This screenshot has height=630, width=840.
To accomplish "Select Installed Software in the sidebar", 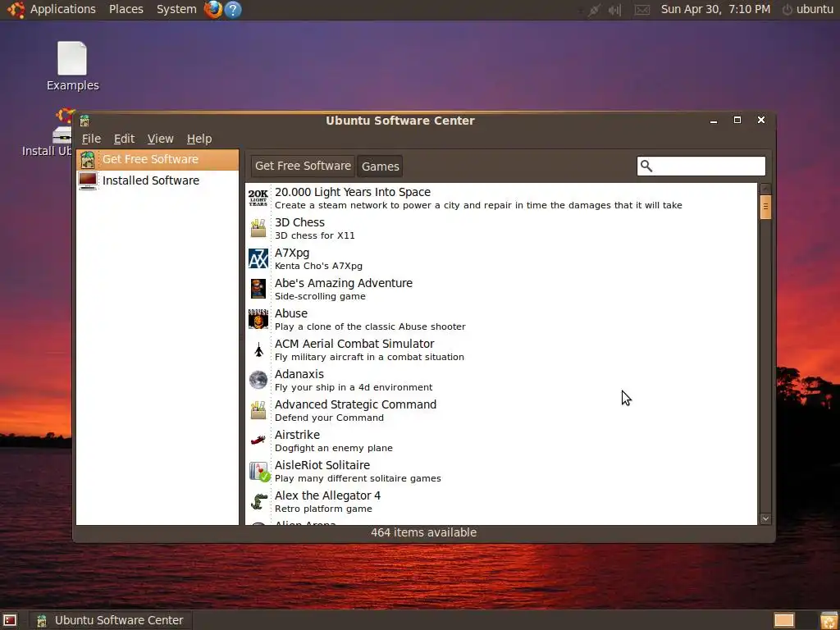I will [157, 180].
